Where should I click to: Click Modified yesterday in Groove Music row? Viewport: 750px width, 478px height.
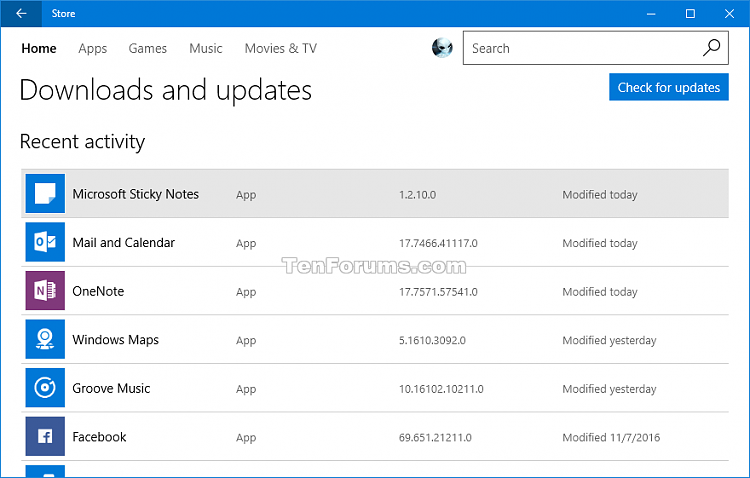(x=609, y=389)
